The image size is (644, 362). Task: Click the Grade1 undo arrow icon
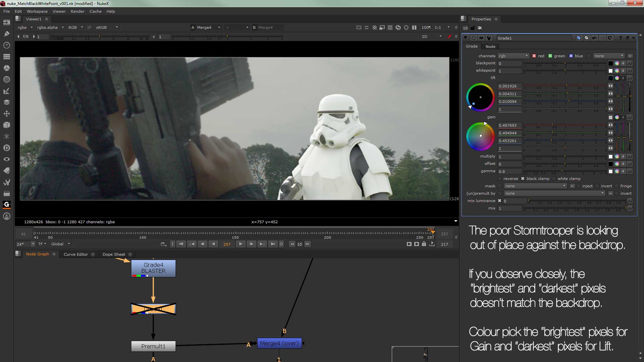coord(594,38)
